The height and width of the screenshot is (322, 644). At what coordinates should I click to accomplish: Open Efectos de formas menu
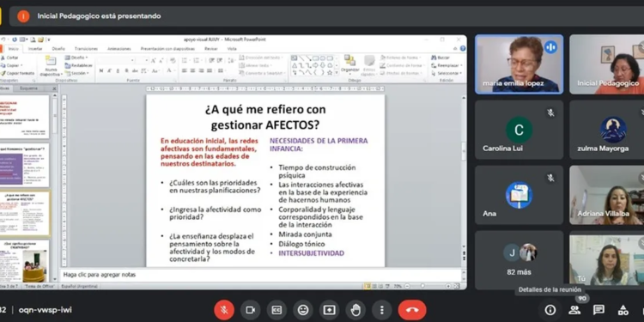(401, 74)
